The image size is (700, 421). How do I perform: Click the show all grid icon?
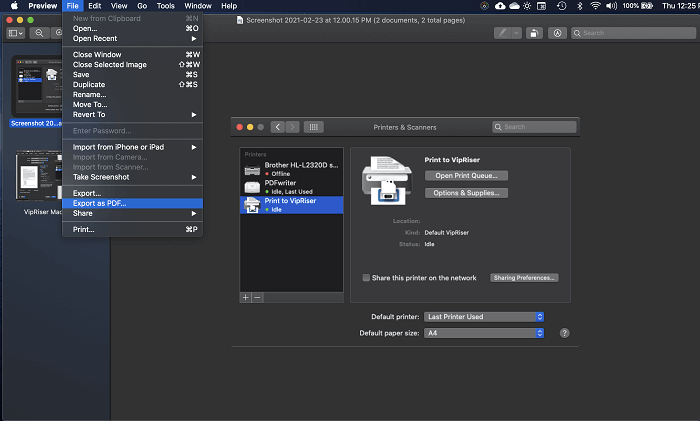pyautogui.click(x=313, y=127)
